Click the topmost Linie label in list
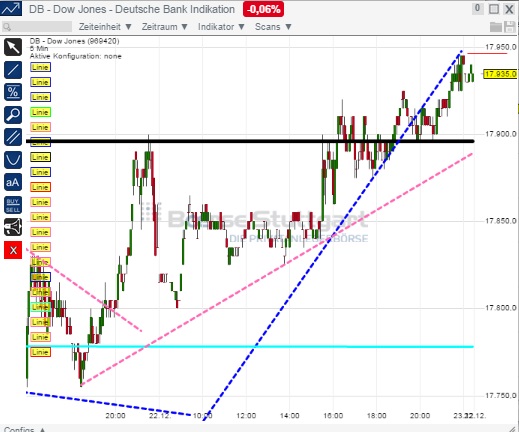519x432 pixels. pos(40,67)
